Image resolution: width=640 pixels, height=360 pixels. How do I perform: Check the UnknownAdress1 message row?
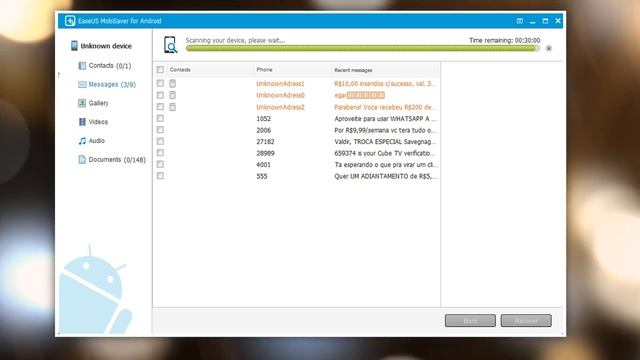tap(160, 83)
